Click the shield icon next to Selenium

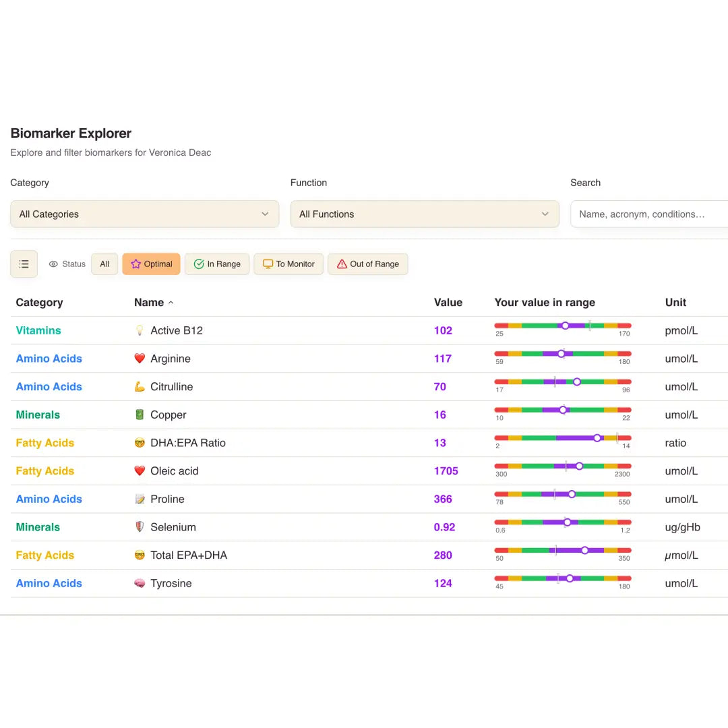(x=140, y=527)
